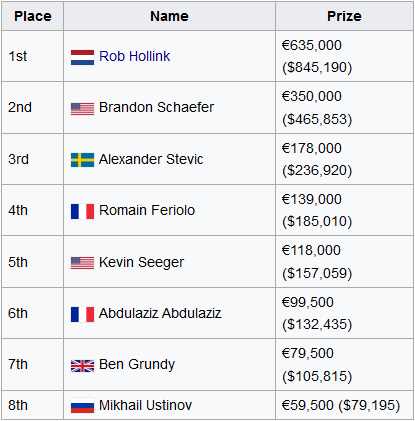Click the US flag next to Brandon Schaefer
The image size is (415, 421).
click(82, 109)
